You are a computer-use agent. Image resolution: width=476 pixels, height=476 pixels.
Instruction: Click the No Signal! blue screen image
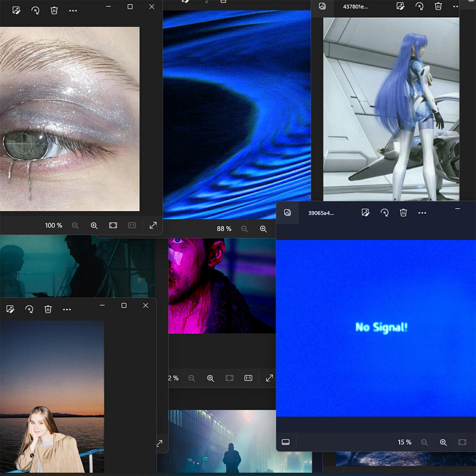[376, 328]
